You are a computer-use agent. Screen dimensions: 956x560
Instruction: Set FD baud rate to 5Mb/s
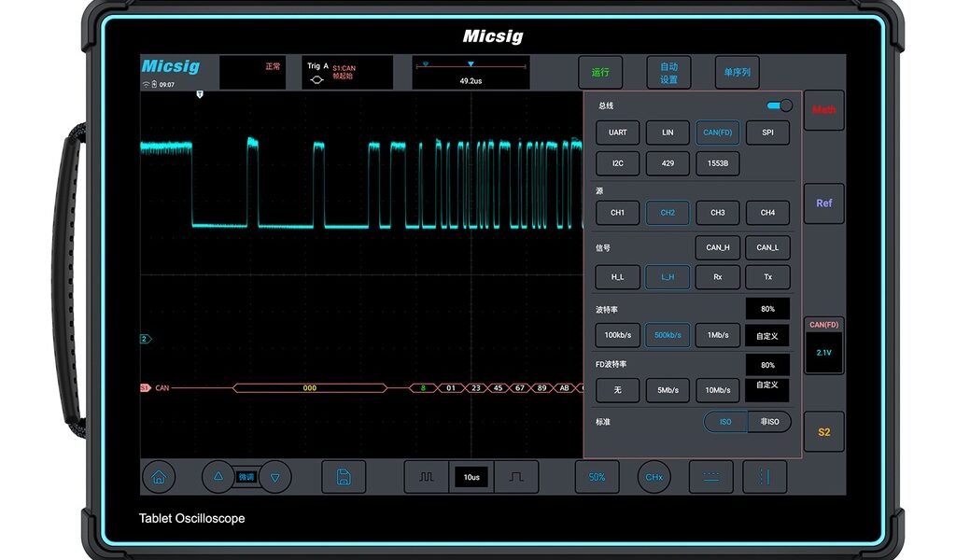point(668,390)
